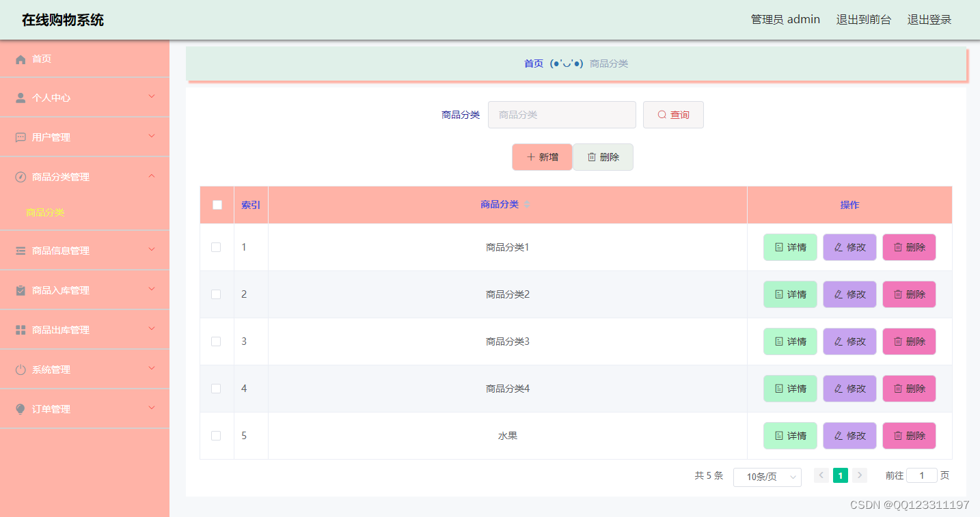Image resolution: width=980 pixels, height=517 pixels.
Task: Click the 水果 cell in the table
Action: [x=508, y=436]
